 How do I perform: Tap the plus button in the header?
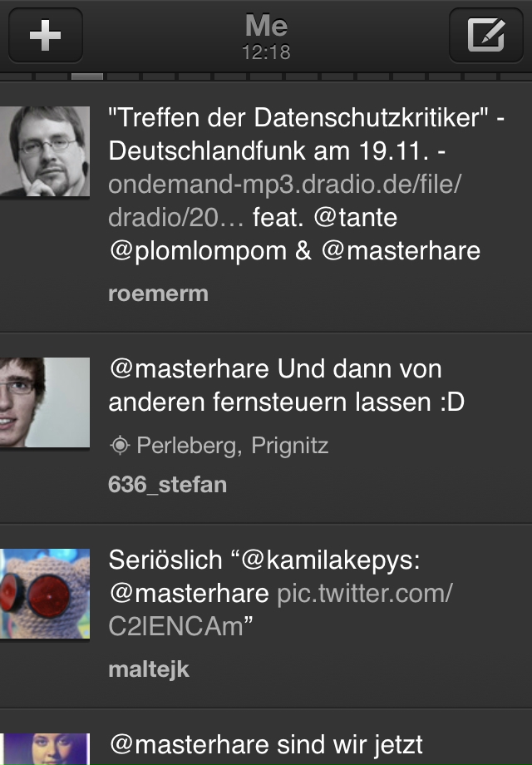pos(45,36)
